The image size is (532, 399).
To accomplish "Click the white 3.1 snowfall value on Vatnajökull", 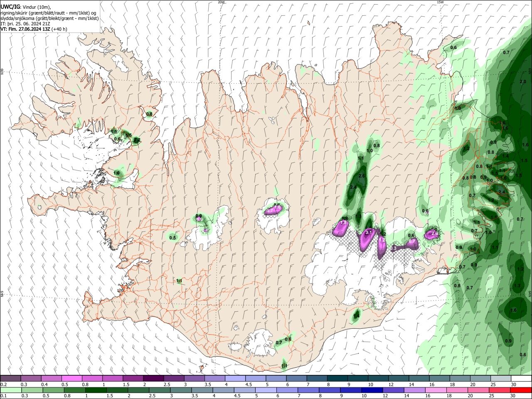I will [368, 233].
